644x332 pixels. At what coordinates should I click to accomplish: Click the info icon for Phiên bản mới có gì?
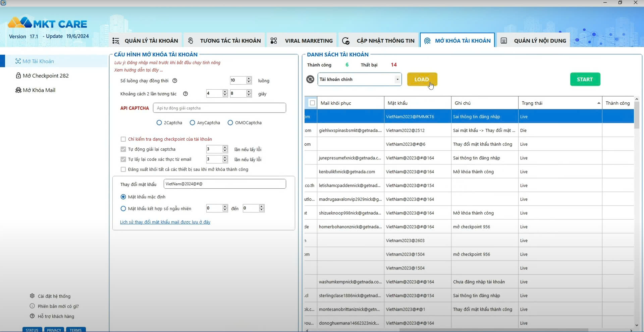(x=32, y=306)
